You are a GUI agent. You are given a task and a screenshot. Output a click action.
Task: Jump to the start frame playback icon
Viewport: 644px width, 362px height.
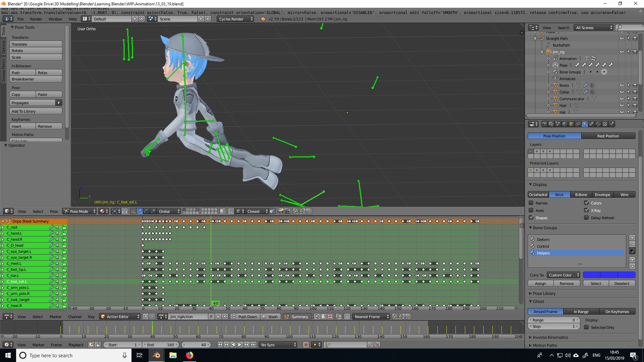(220, 345)
